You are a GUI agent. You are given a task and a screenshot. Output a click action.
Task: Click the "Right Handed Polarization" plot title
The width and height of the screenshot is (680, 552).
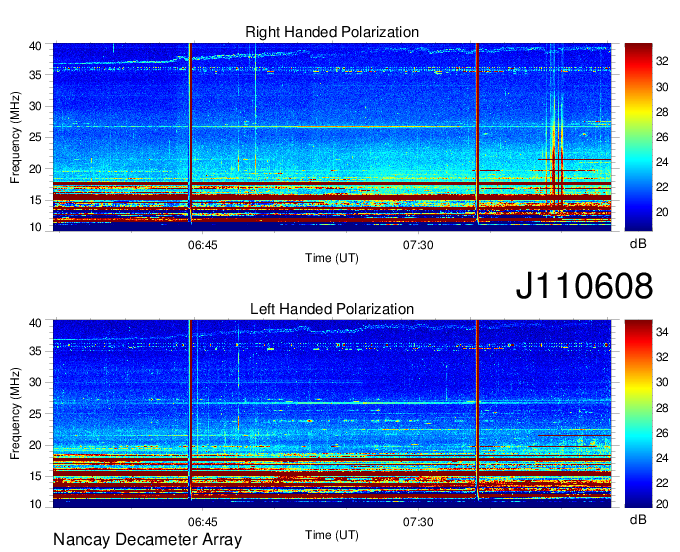tap(332, 32)
